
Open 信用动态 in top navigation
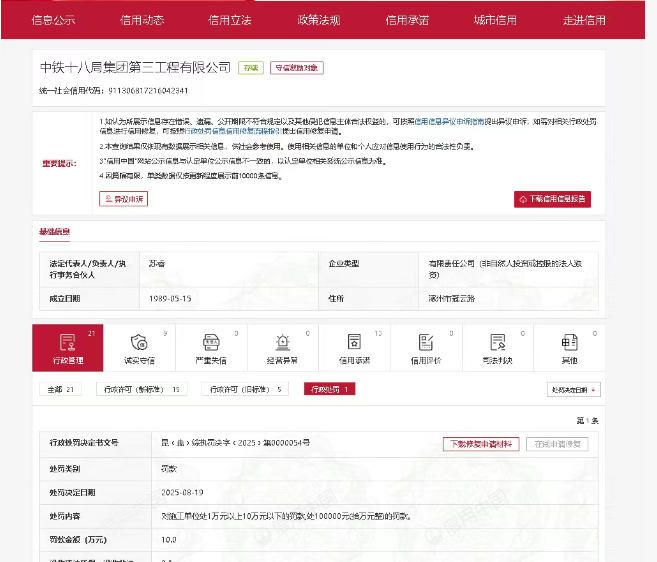pyautogui.click(x=142, y=20)
